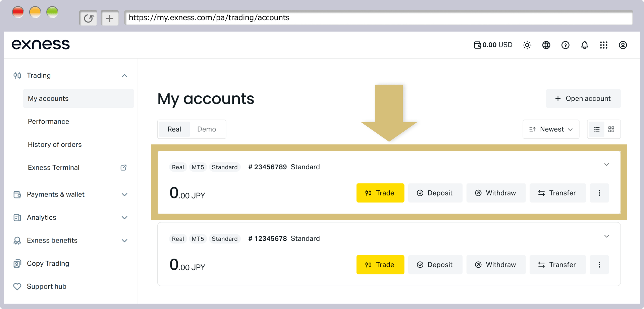Expand Payments & wallet section
The height and width of the screenshot is (309, 644).
point(71,194)
